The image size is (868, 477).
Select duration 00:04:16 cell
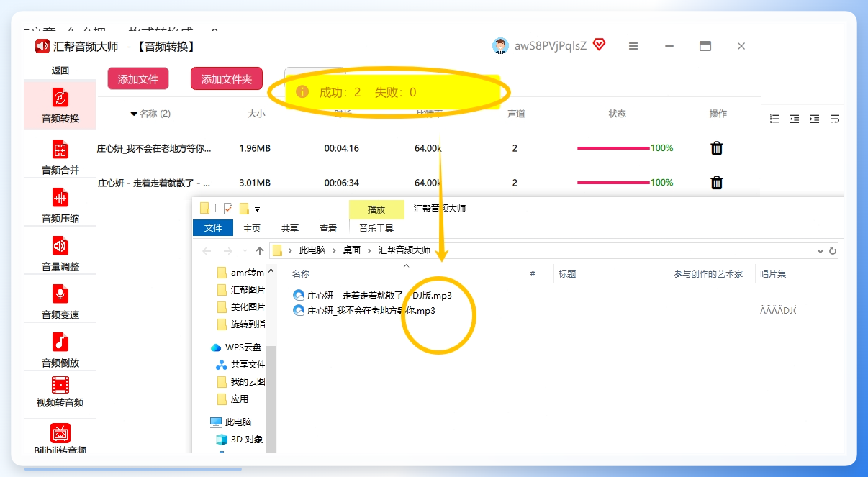pos(341,148)
